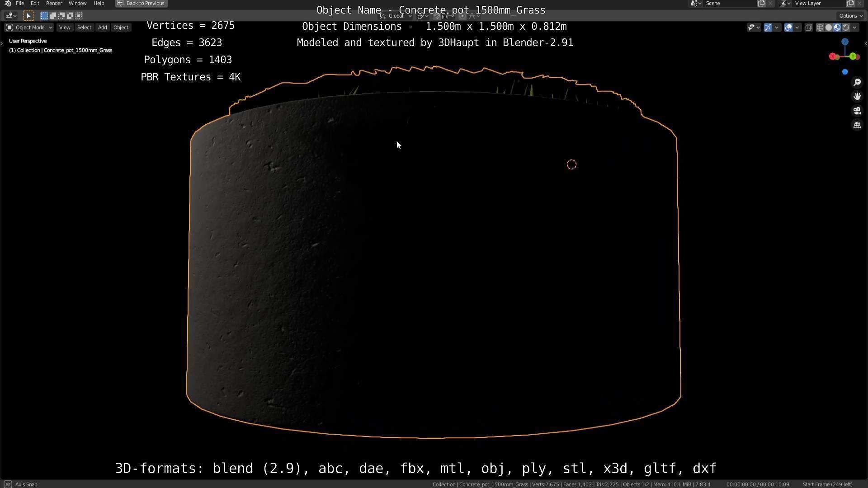The height and width of the screenshot is (488, 868).
Task: Open the shading options dropdown arrow
Action: [x=854, y=28]
